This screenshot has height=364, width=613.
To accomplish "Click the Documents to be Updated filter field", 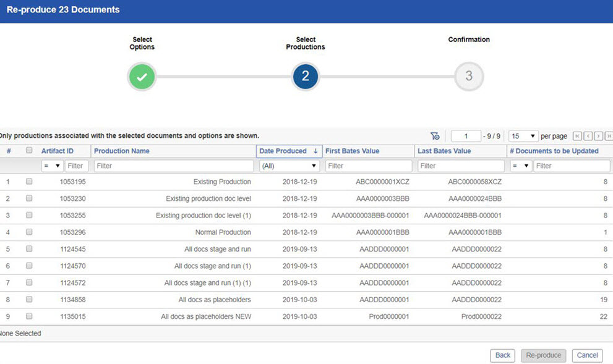I will coord(572,166).
